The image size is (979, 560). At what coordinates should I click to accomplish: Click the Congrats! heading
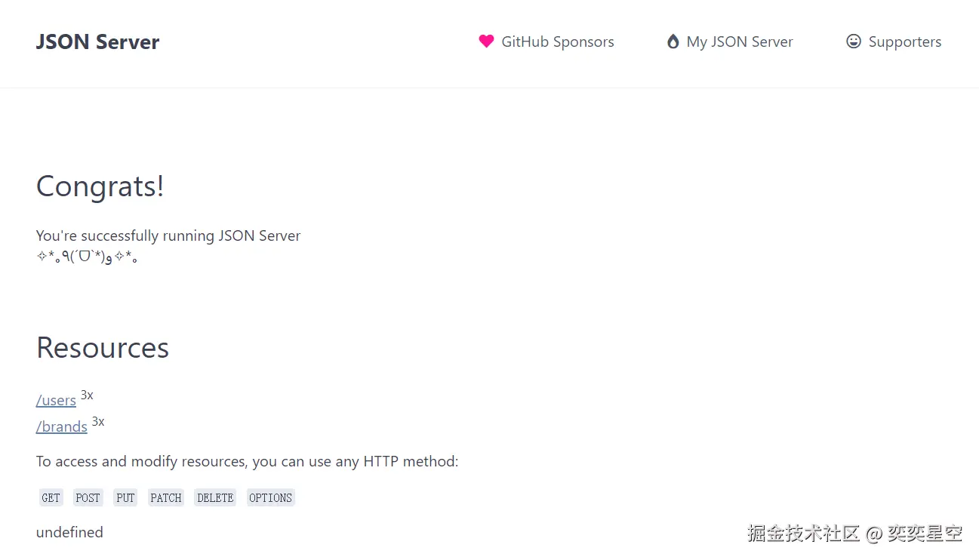point(100,186)
